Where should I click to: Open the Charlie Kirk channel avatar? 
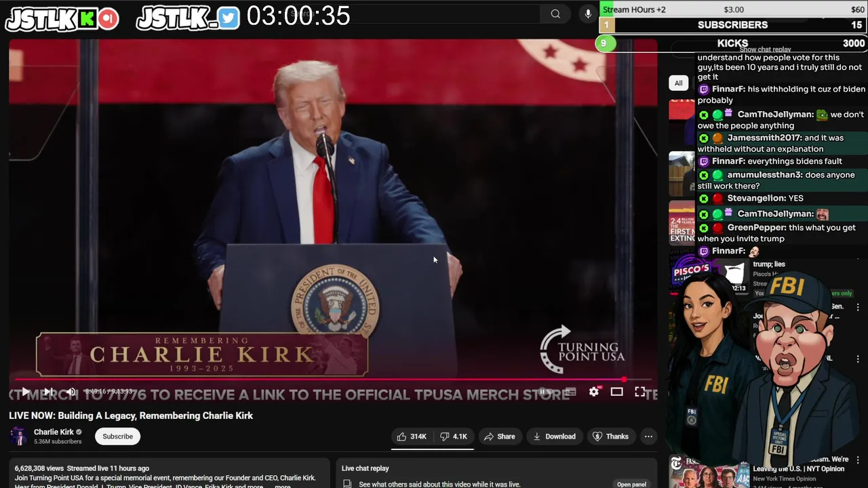click(x=18, y=436)
